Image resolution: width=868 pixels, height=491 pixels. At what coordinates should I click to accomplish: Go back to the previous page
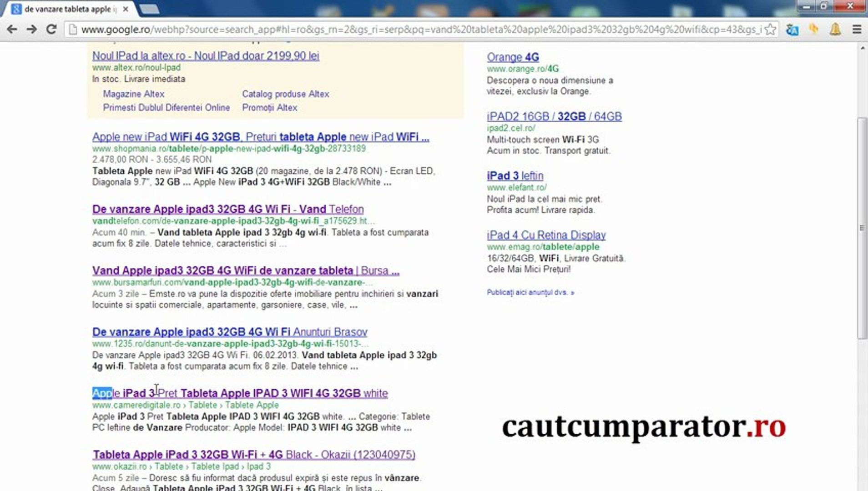(12, 30)
